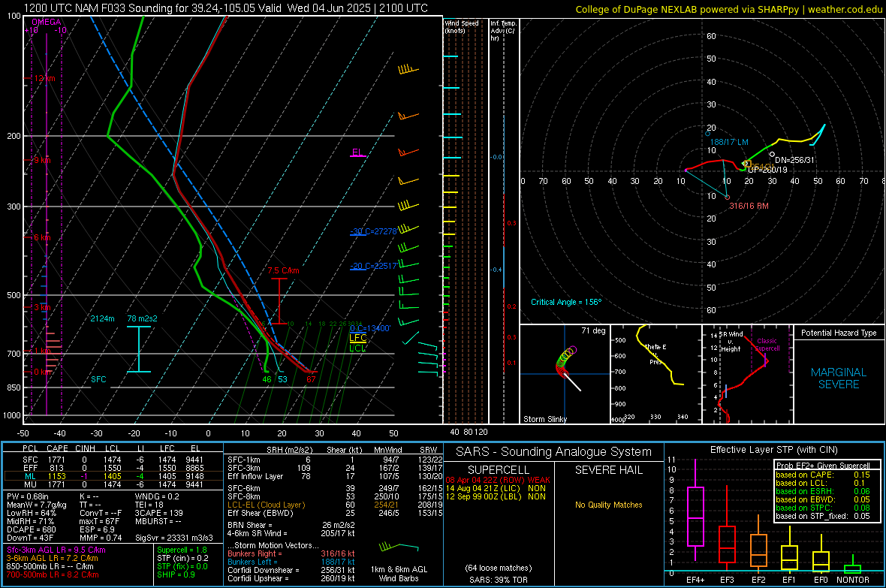Click the SARS: 39% TOR text
Image resolution: width=886 pixels, height=588 pixels.
[498, 580]
